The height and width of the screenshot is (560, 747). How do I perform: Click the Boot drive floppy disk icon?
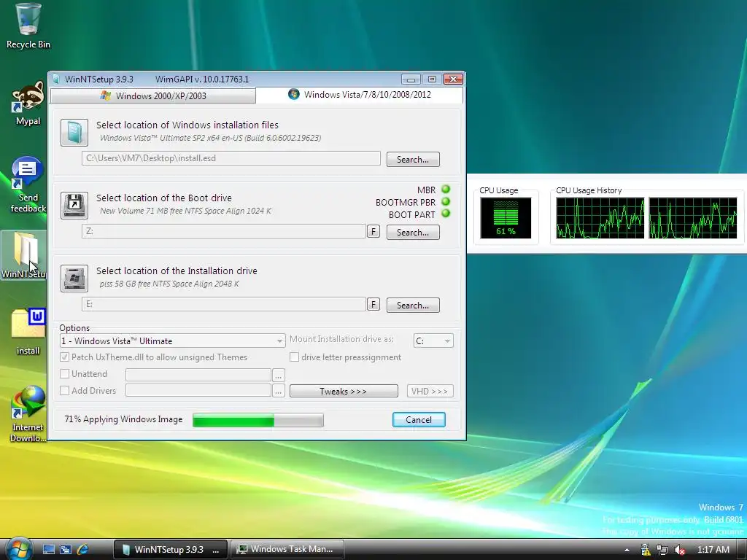click(x=74, y=205)
